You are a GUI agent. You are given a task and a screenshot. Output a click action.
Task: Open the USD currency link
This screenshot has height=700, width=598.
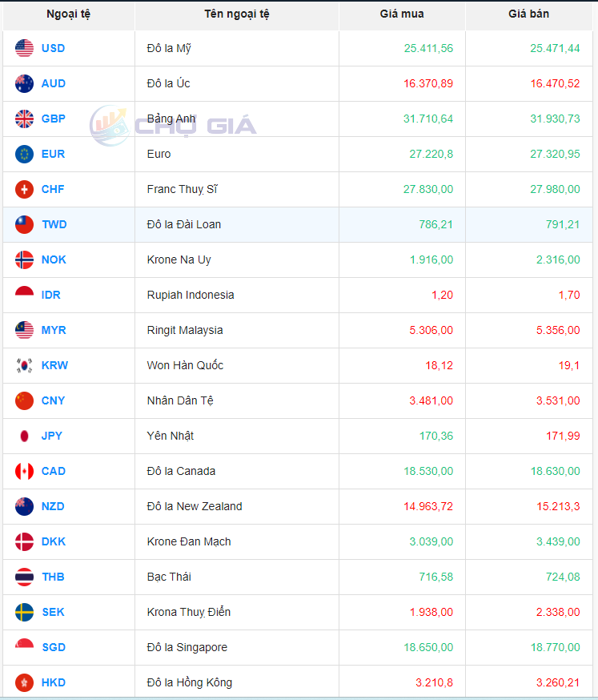[53, 48]
